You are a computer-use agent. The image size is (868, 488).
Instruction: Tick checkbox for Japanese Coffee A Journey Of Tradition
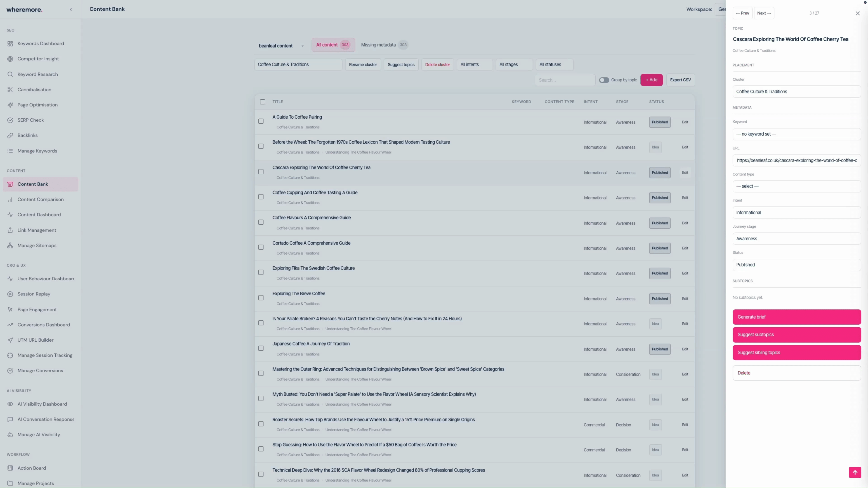pyautogui.click(x=261, y=348)
